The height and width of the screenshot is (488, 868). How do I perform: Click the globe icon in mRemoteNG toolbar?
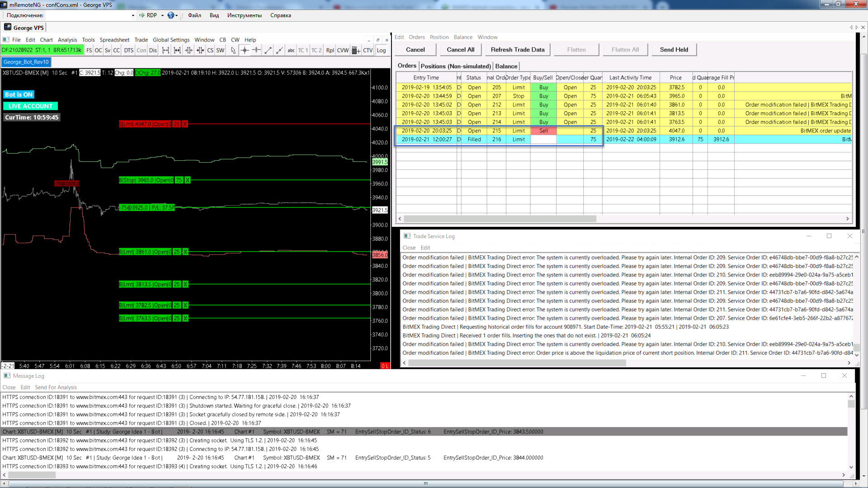(170, 15)
